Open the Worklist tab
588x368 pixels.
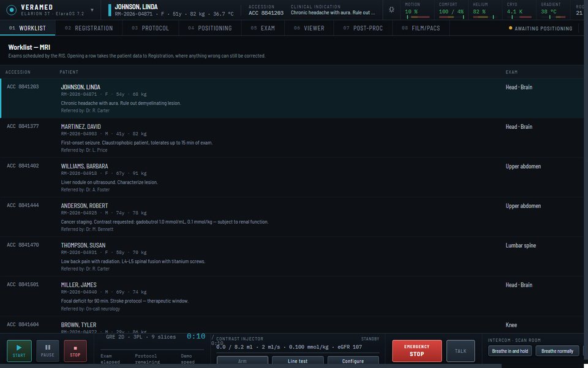[28, 28]
